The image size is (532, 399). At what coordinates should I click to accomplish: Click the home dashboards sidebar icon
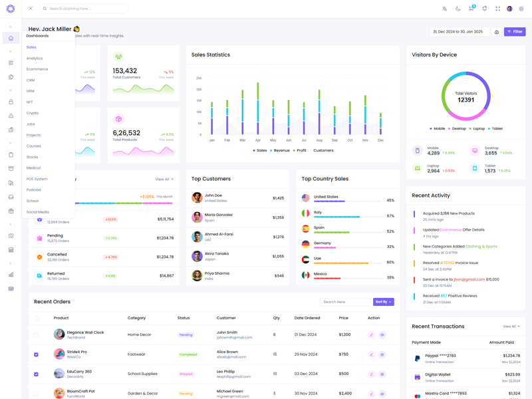pos(11,38)
